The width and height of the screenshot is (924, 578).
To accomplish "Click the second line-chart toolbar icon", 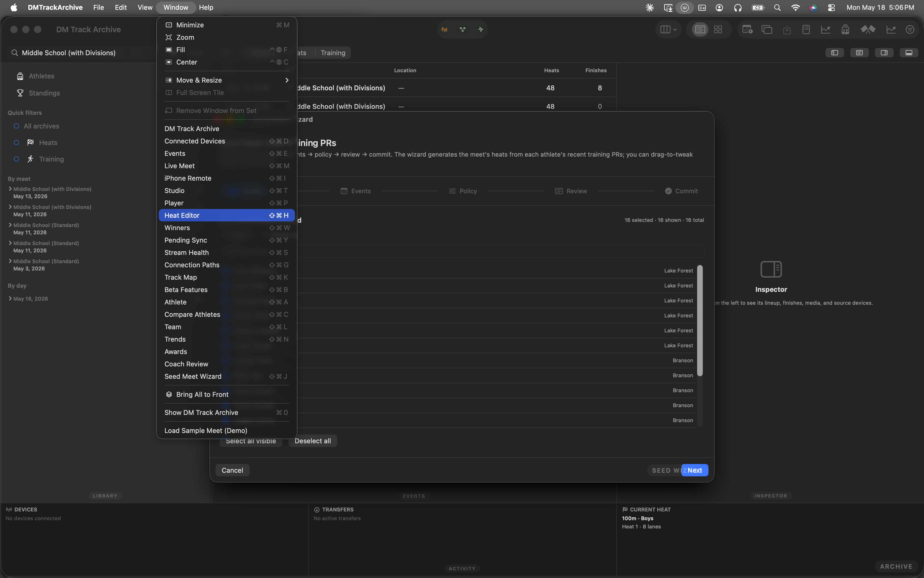I will pyautogui.click(x=891, y=29).
